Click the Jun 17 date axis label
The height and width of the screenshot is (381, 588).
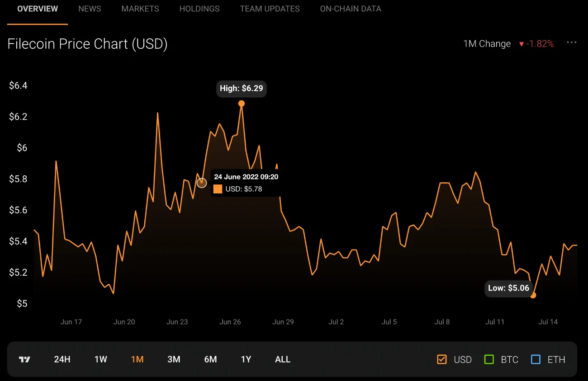(x=71, y=322)
